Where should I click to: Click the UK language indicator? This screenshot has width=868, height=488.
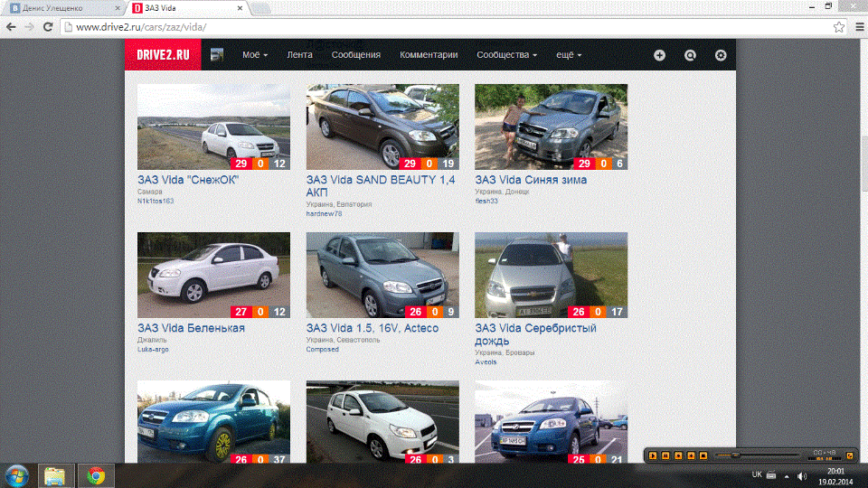coord(757,474)
